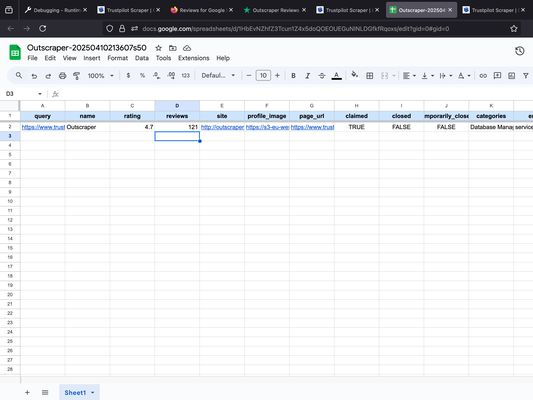The image size is (533, 400).
Task: Open the Search the menus magnifier icon
Action: click(19, 75)
